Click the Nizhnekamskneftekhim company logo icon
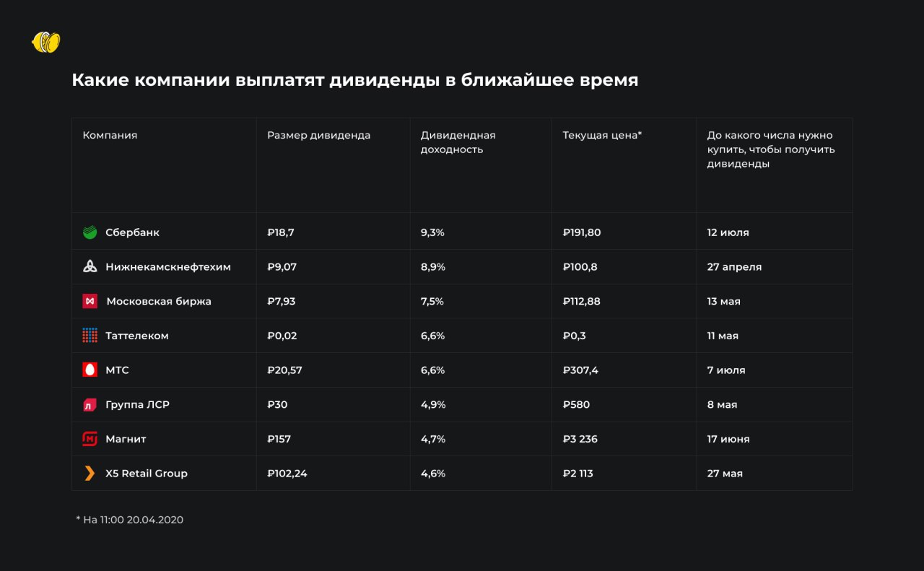 point(90,267)
